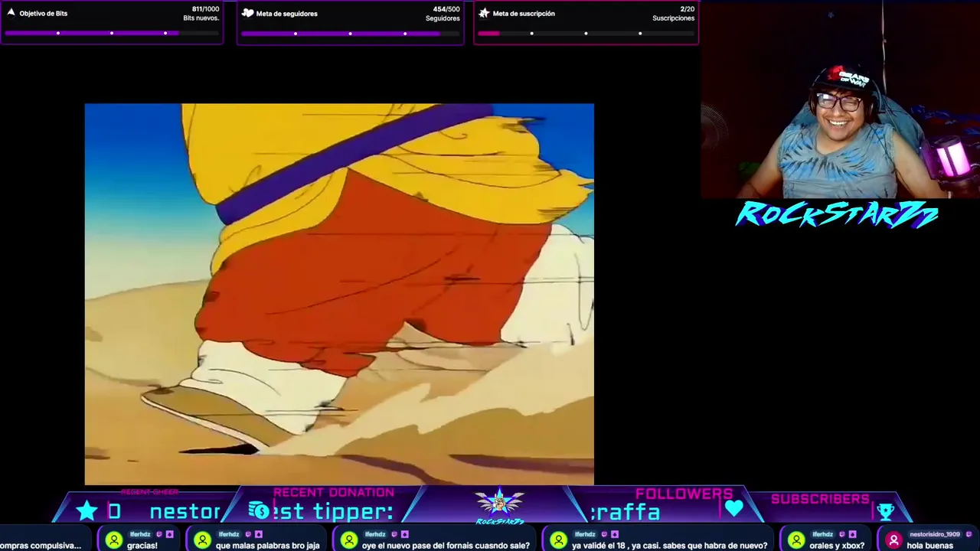The image size is (980, 551).
Task: Click the avatar beside the fornais pase message
Action: [x=348, y=540]
